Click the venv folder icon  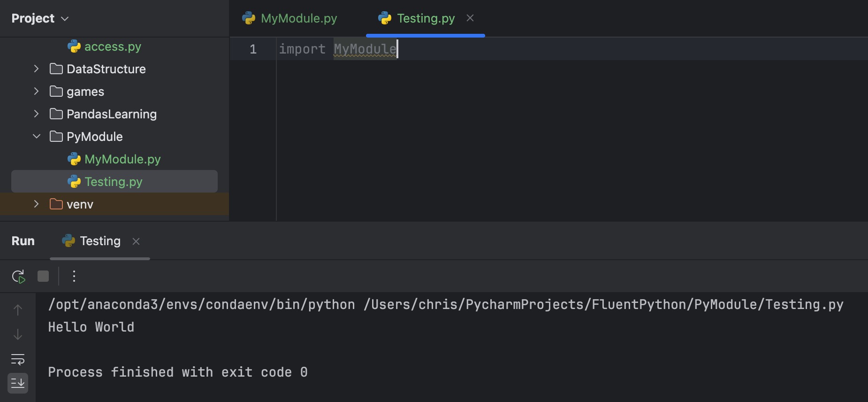(x=56, y=204)
